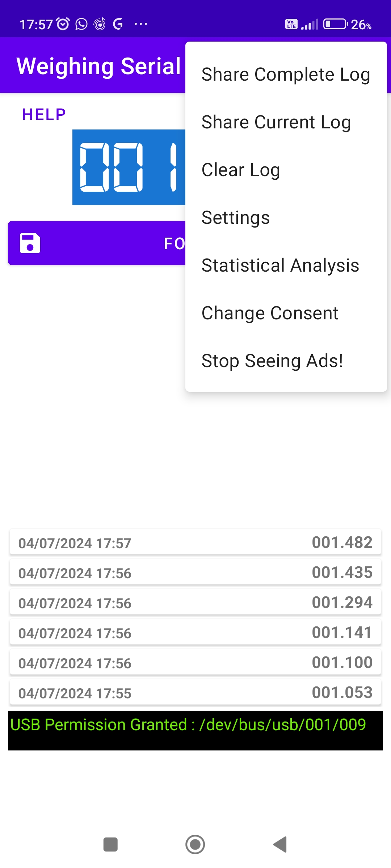
Task: Open the 001.482 log entry
Action: point(195,542)
